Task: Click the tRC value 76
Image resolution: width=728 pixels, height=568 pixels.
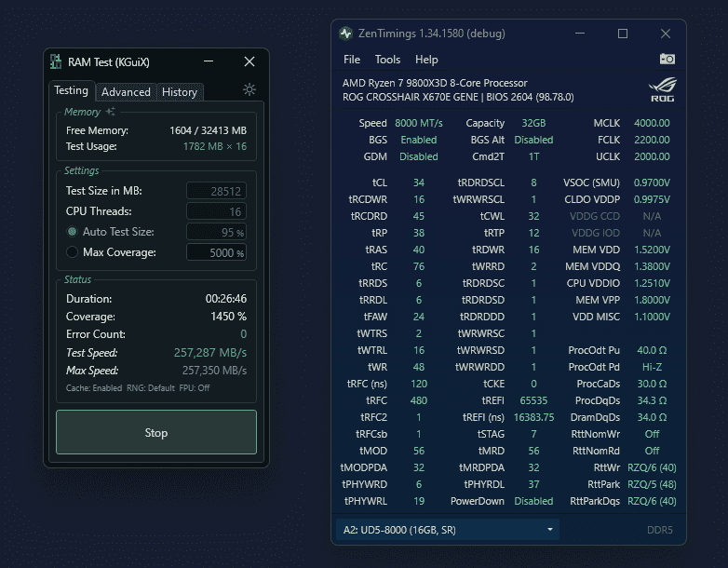Action: (419, 266)
